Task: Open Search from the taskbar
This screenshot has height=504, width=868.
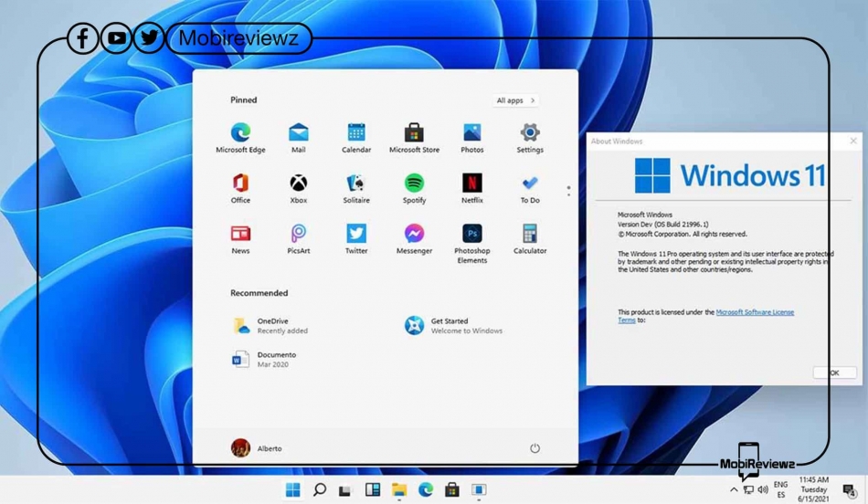Action: tap(320, 489)
